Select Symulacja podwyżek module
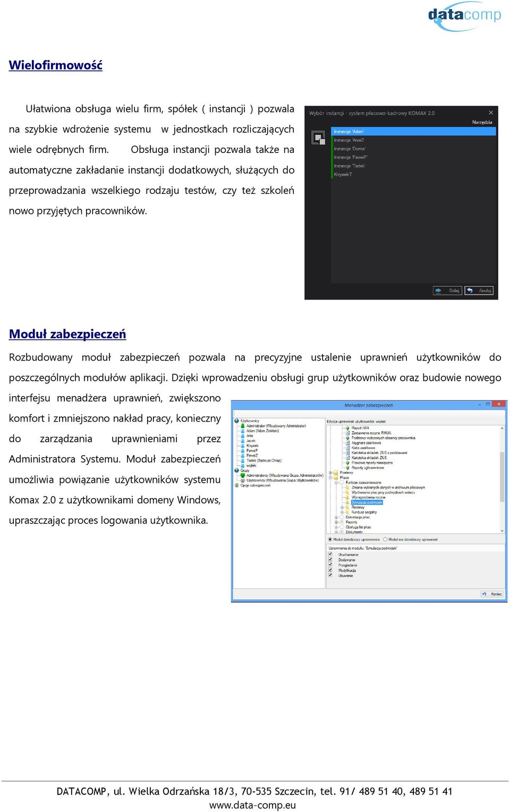The height and width of the screenshot is (812, 510). tap(367, 502)
